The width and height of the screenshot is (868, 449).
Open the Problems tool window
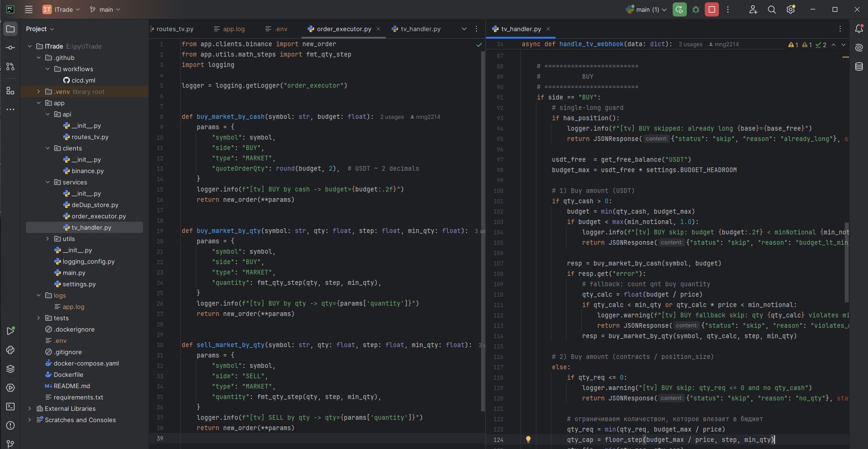(x=10, y=424)
